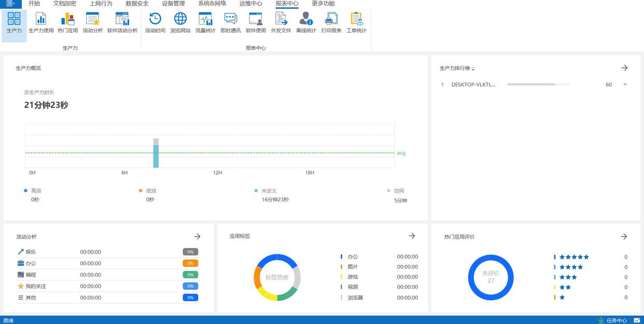The width and height of the screenshot is (644, 324).
Task: Select the 热门应用 toolbar icon
Action: click(x=67, y=23)
